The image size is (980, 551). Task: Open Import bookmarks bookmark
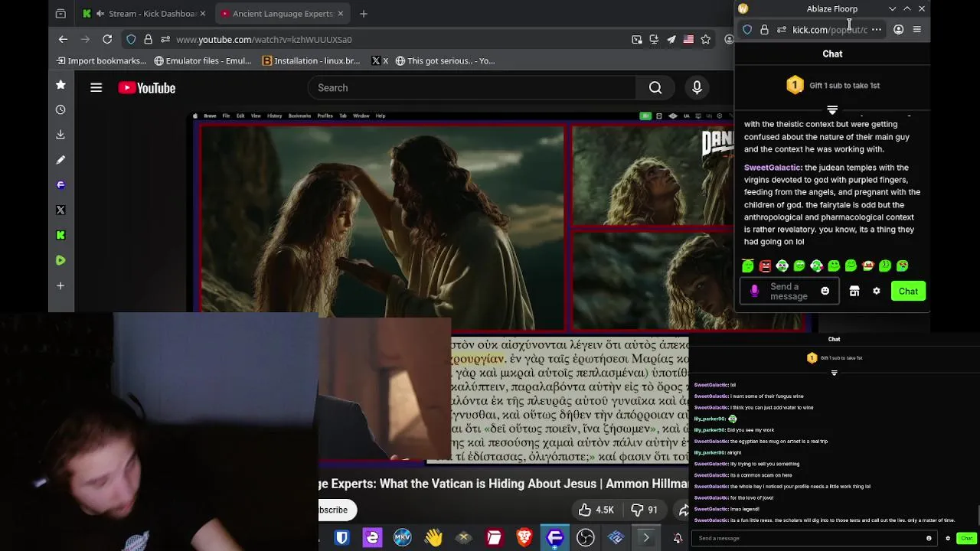tap(101, 60)
